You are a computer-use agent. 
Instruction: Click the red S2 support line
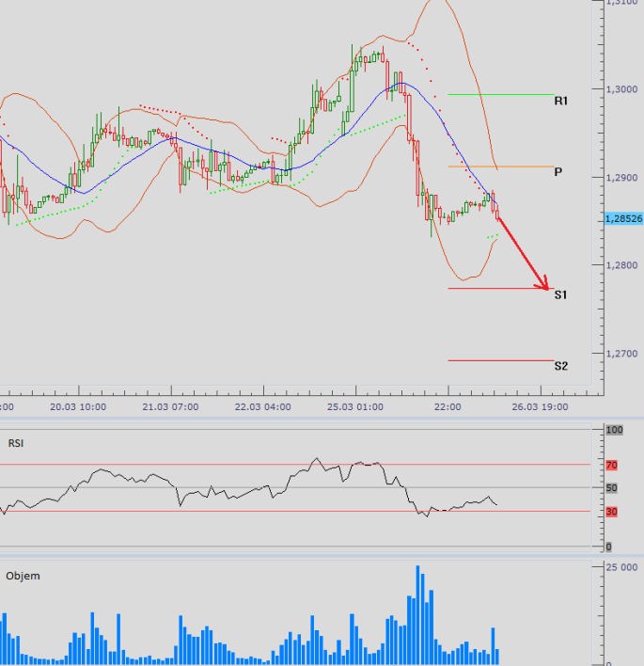(501, 360)
